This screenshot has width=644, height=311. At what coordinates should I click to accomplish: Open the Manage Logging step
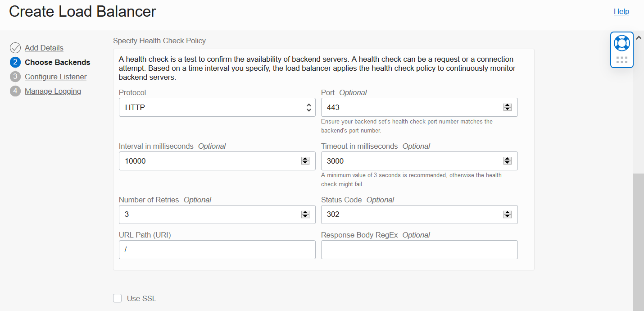pyautogui.click(x=53, y=91)
